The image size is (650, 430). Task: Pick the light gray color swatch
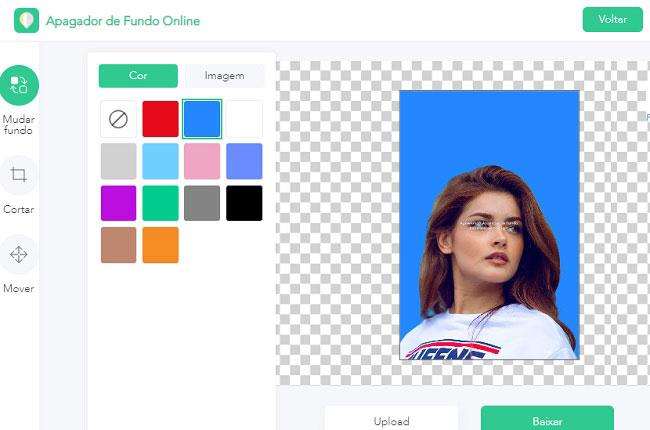(x=118, y=161)
